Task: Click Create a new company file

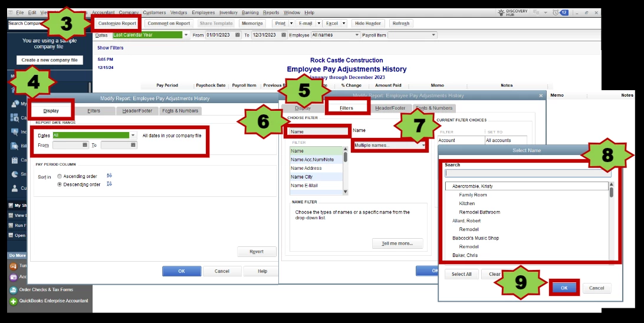Action: pyautogui.click(x=50, y=60)
